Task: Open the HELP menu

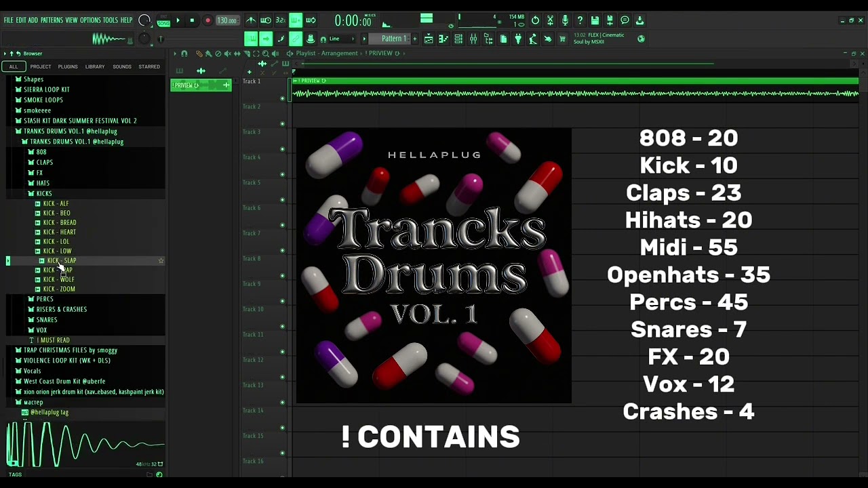Action: [126, 20]
